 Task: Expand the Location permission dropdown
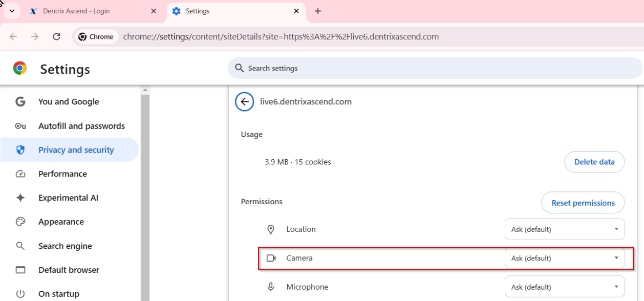point(565,229)
